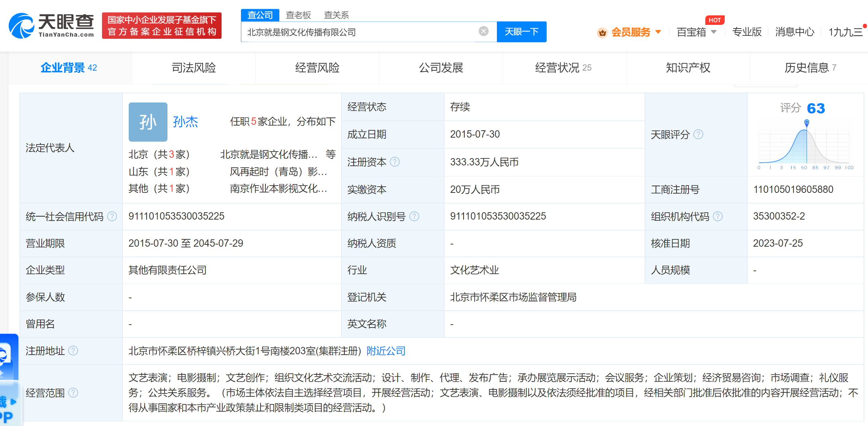Viewport: 868px width, 426px height.
Task: Click the 南京作业本影视文化... company entry
Action: [279, 188]
